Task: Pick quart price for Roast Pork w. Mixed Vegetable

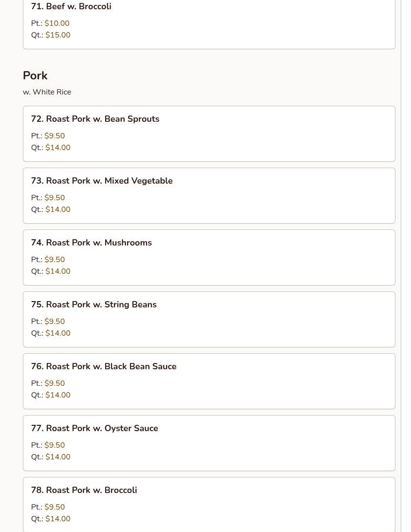Action: pyautogui.click(x=57, y=209)
